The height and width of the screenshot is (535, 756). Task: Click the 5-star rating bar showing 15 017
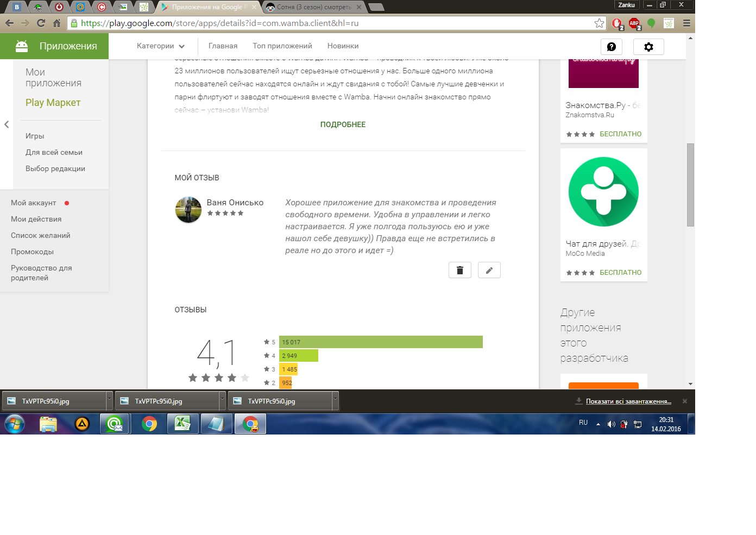pyautogui.click(x=381, y=342)
